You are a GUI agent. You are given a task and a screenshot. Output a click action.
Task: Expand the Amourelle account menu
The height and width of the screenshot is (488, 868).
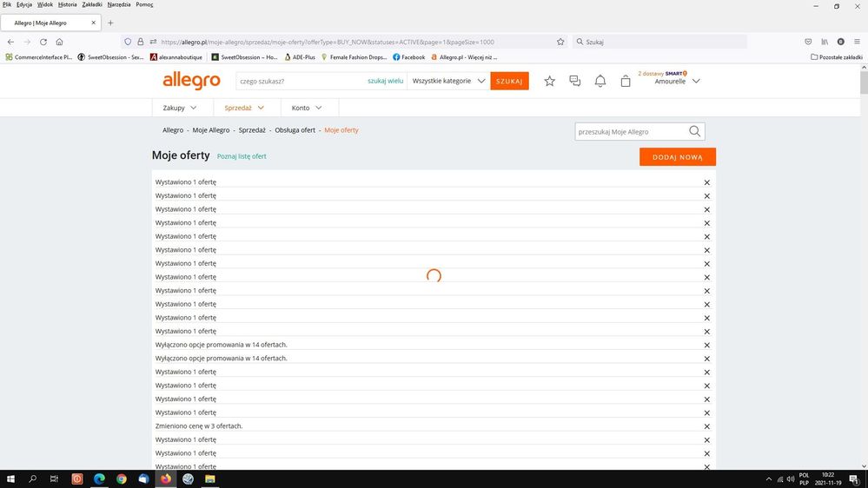677,82
